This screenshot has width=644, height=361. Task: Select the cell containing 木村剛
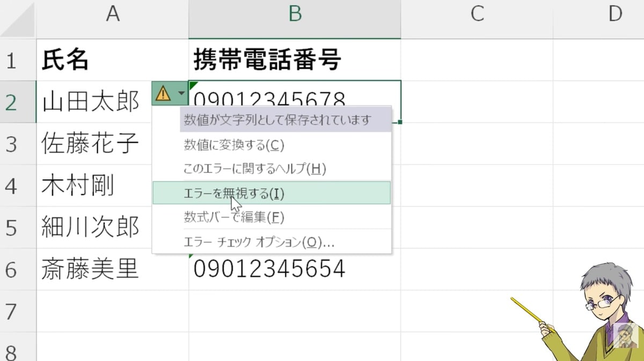tap(94, 185)
